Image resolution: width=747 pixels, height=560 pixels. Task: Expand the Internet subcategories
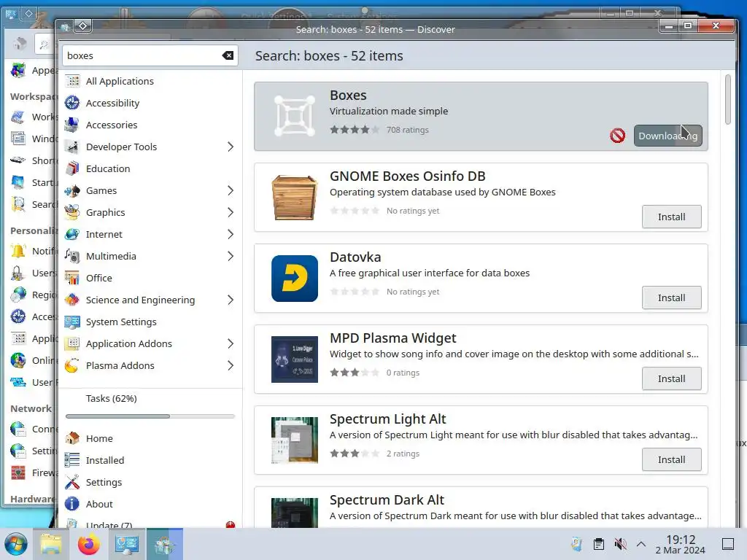click(231, 234)
